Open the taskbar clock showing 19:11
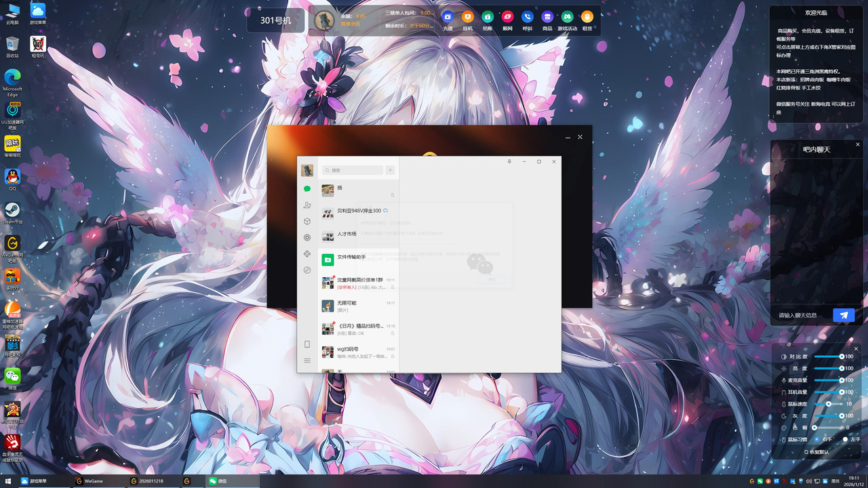Image resolution: width=868 pixels, height=488 pixels. coord(853,481)
